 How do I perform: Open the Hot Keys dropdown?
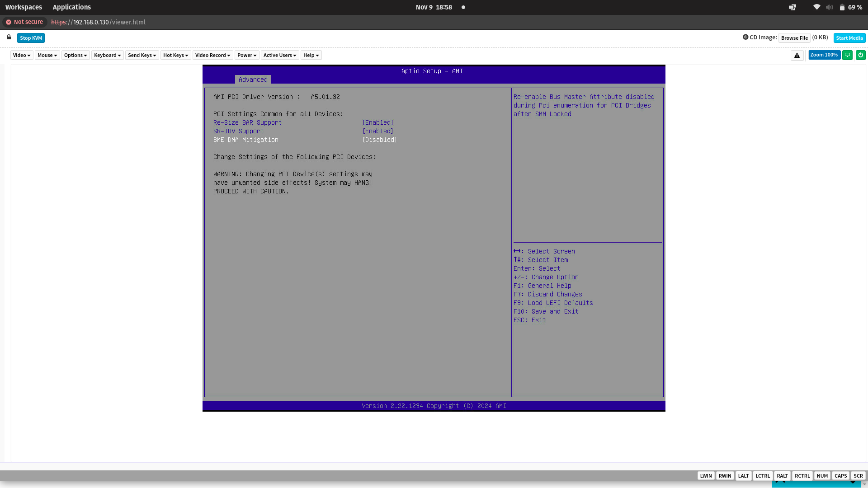(176, 55)
